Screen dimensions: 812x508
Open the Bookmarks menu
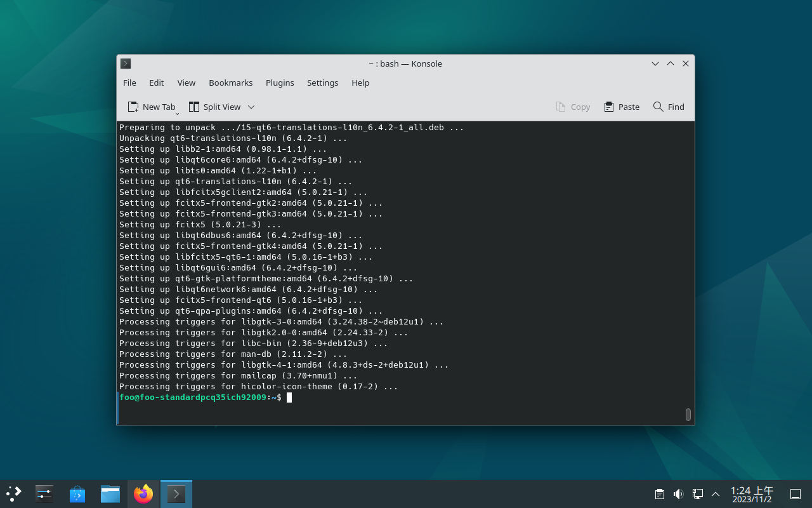pyautogui.click(x=230, y=83)
